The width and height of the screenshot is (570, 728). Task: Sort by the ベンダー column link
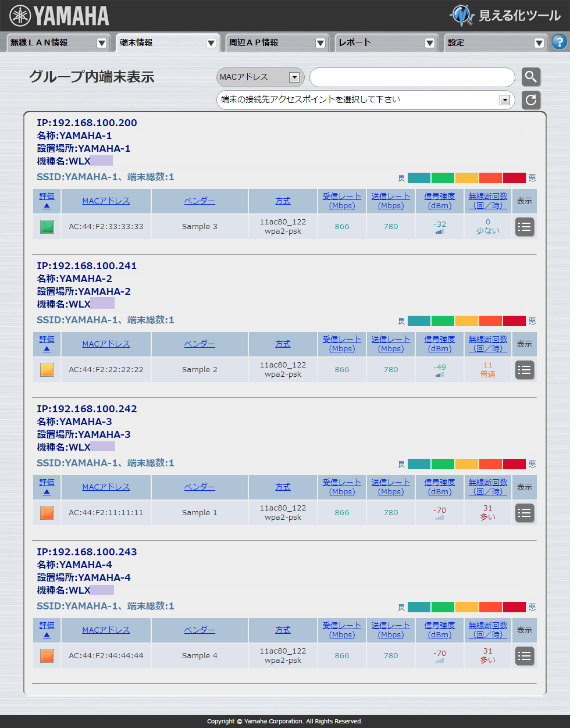point(199,201)
